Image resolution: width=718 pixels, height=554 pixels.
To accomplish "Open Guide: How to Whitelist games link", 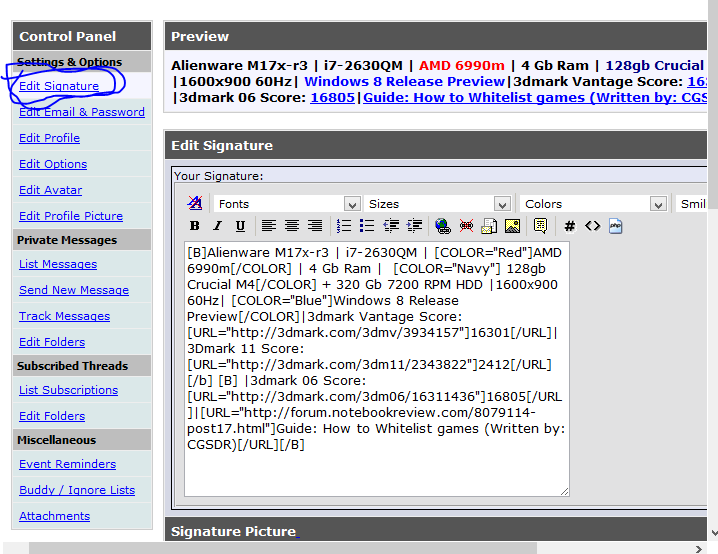I will point(535,98).
